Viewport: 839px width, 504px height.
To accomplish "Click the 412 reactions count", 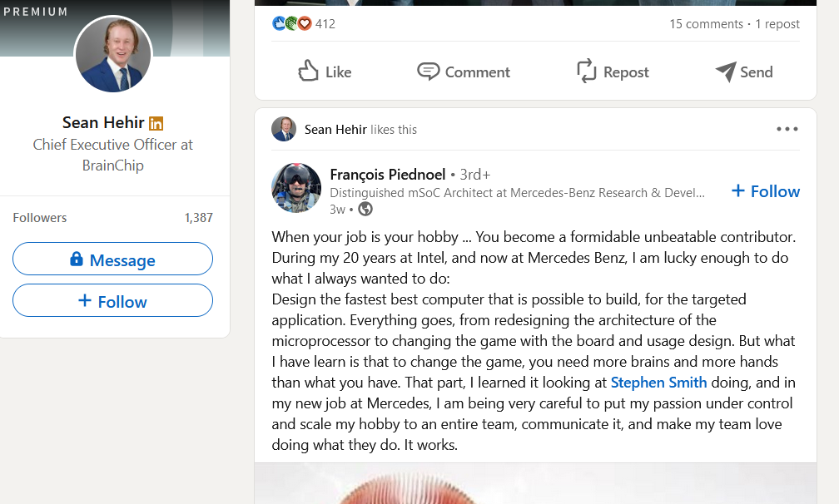I will tap(325, 24).
